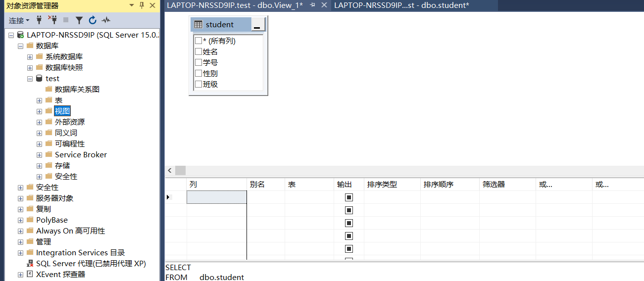Click the Service Broker folder icon
Screen dimensions: 644x281
click(49, 155)
